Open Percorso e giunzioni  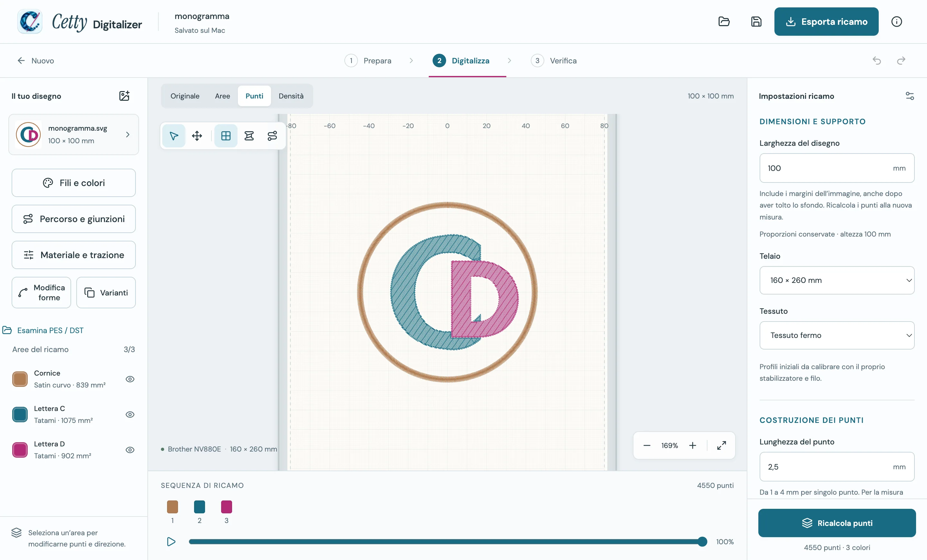73,219
